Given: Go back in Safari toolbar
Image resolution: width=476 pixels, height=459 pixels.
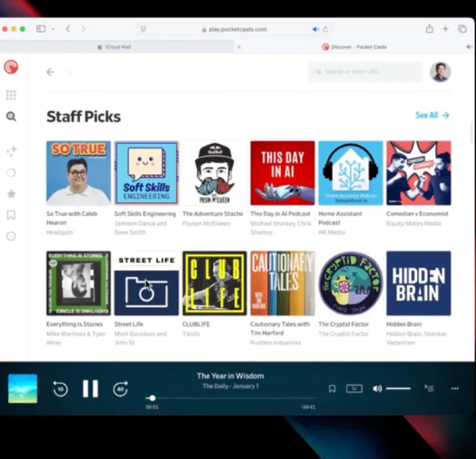Looking at the screenshot, I should (68, 29).
